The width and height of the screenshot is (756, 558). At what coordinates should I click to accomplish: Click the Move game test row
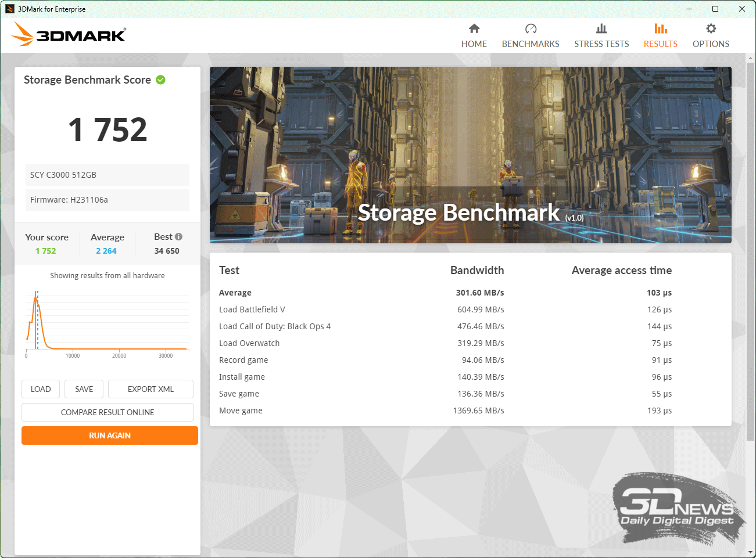point(471,411)
